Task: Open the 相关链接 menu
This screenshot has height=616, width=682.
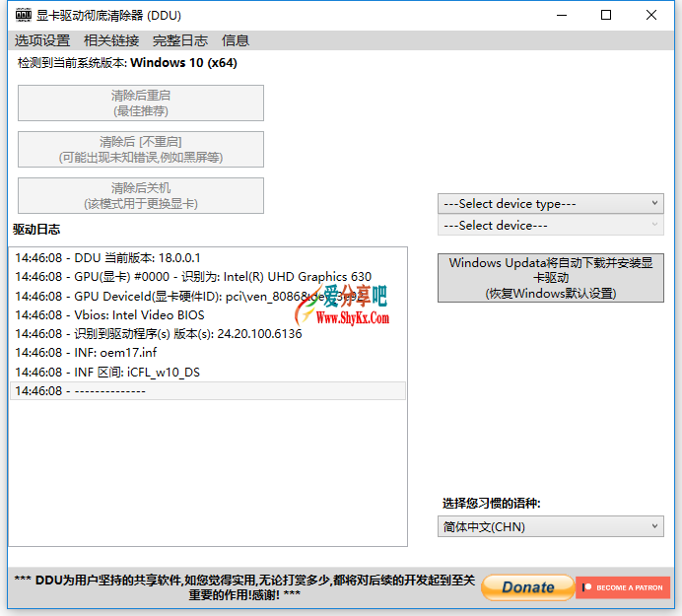Action: pos(111,40)
